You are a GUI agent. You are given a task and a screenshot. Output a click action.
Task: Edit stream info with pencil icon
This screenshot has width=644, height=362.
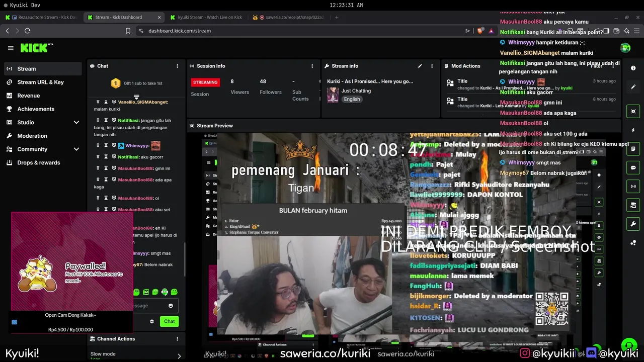pos(420,66)
